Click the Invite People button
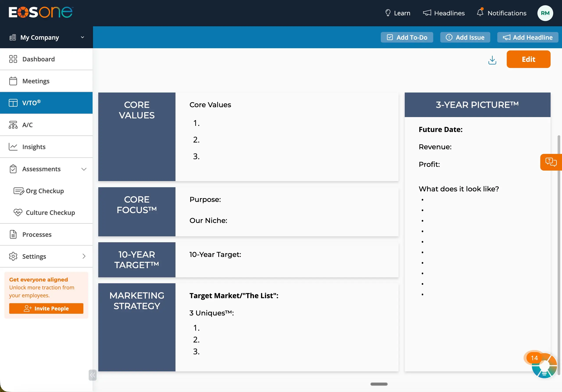Image resolution: width=562 pixels, height=392 pixels. tap(46, 308)
